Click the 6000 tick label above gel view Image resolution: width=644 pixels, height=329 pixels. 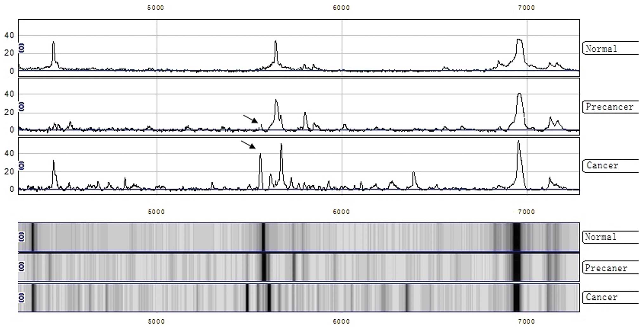pos(341,212)
